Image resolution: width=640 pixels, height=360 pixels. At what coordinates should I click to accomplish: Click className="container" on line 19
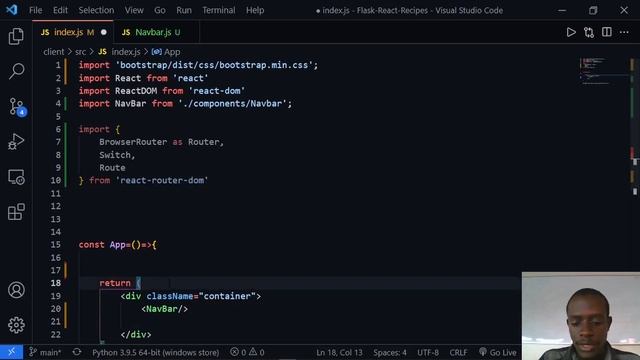click(x=201, y=296)
